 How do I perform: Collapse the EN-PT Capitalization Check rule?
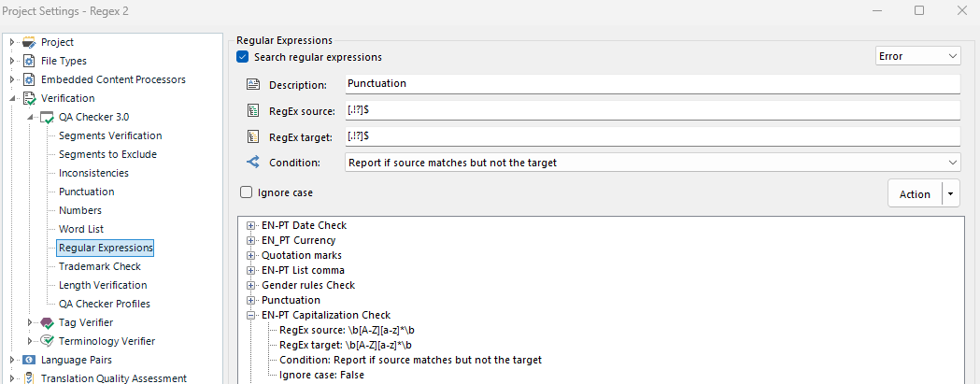point(251,316)
